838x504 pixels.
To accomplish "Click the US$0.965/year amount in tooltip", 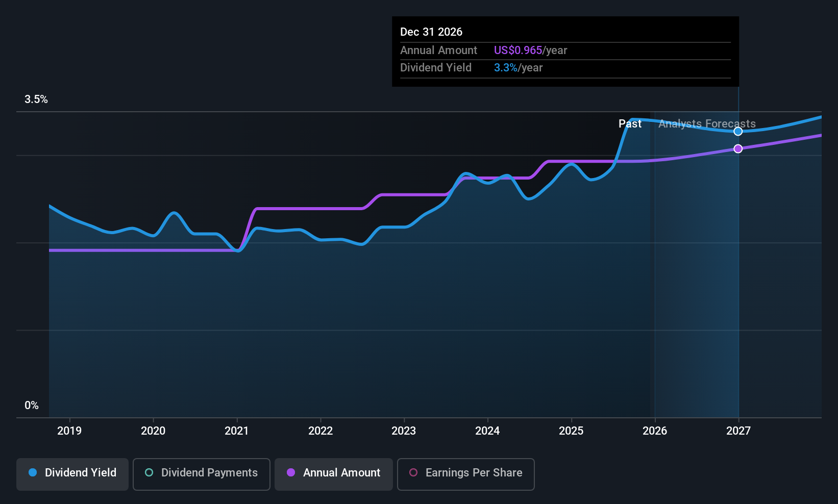I will (518, 50).
